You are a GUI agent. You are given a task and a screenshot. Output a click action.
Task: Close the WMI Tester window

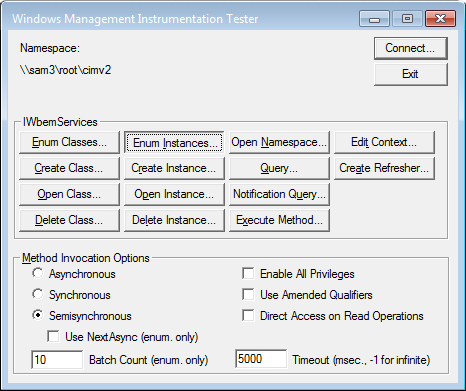click(440, 19)
